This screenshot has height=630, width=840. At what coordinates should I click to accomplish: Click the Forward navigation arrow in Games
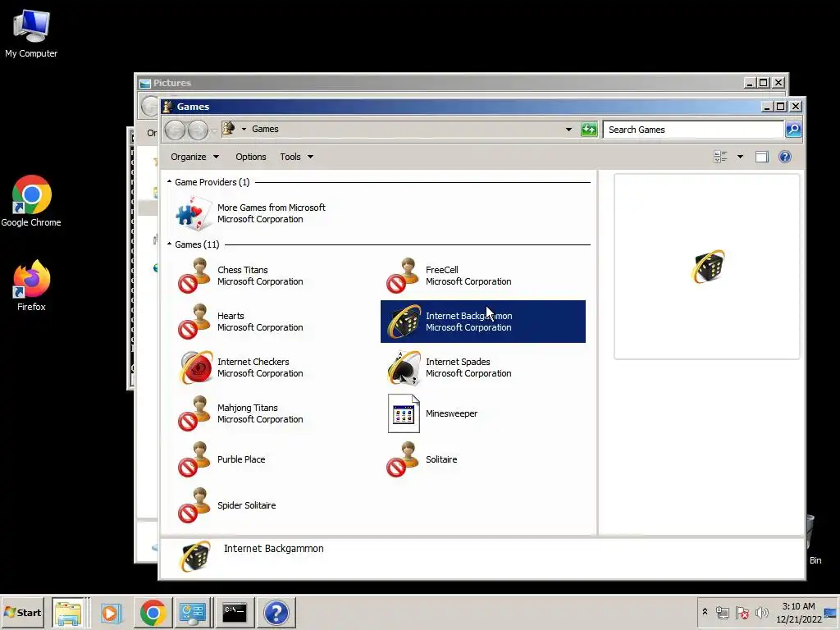[199, 130]
